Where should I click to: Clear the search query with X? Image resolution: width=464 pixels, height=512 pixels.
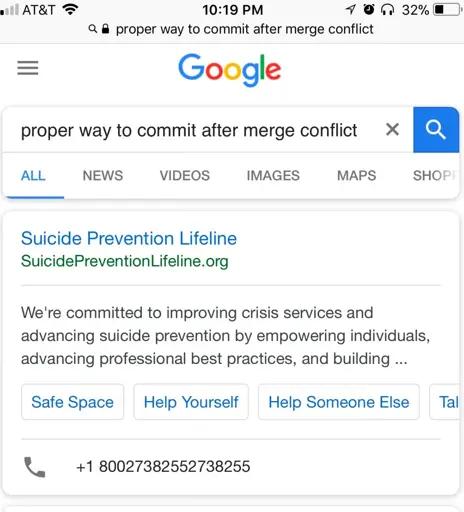click(x=392, y=129)
